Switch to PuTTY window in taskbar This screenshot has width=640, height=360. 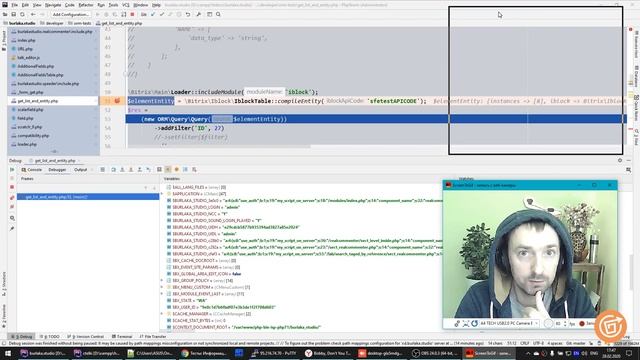pyautogui.click(x=274, y=353)
